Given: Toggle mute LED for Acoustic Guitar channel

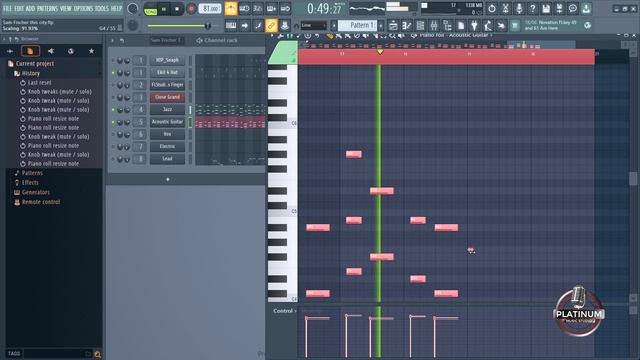Looking at the screenshot, I should 113,122.
